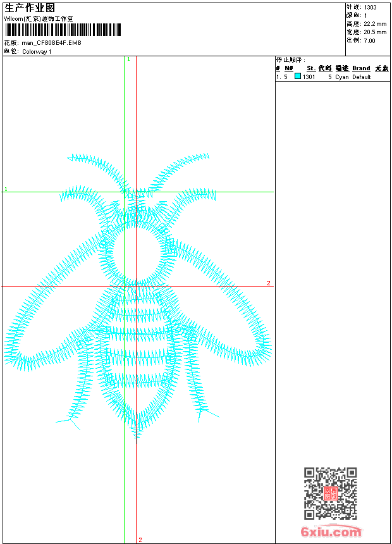Click the Colorway 1 label
Screen dimensions: 392x544
point(37,51)
